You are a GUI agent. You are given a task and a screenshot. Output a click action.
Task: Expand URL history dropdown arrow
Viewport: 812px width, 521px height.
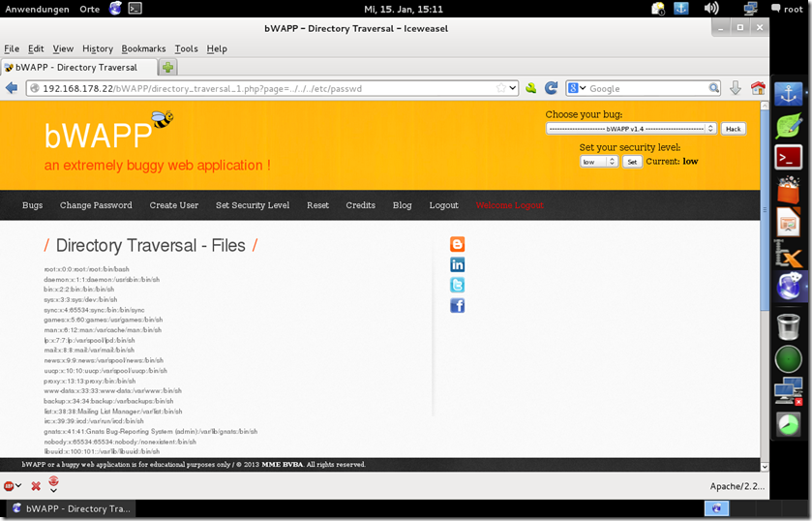[x=512, y=88]
